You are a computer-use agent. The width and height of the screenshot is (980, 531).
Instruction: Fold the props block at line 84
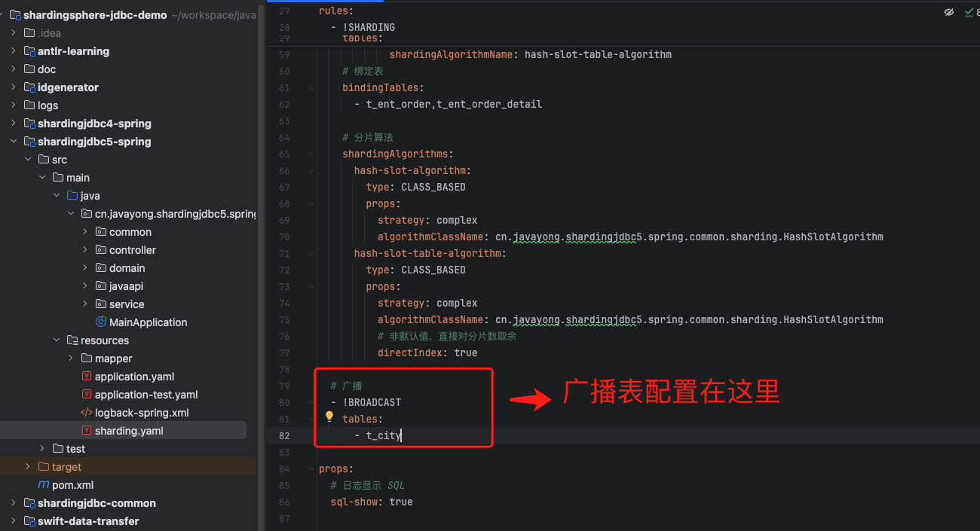[x=311, y=468]
